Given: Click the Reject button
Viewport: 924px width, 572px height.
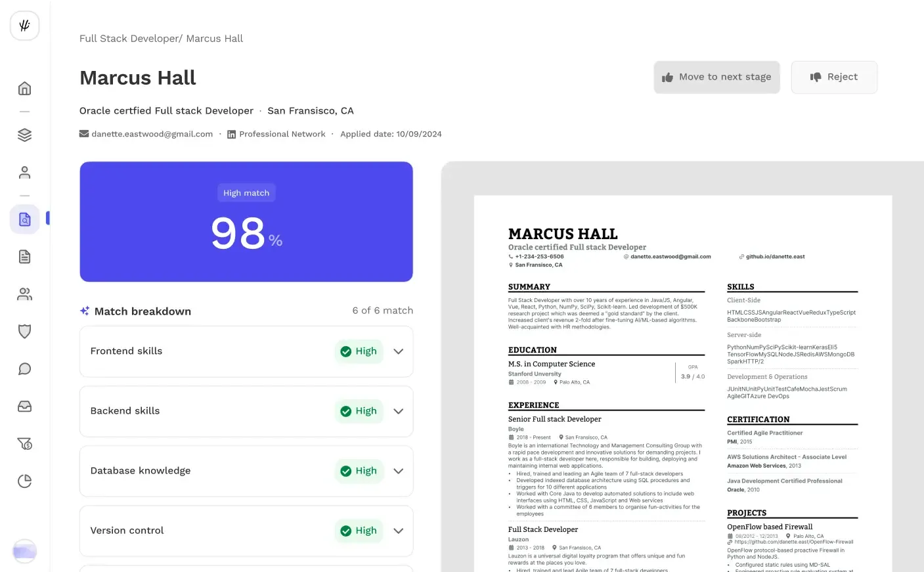Looking at the screenshot, I should 834,77.
